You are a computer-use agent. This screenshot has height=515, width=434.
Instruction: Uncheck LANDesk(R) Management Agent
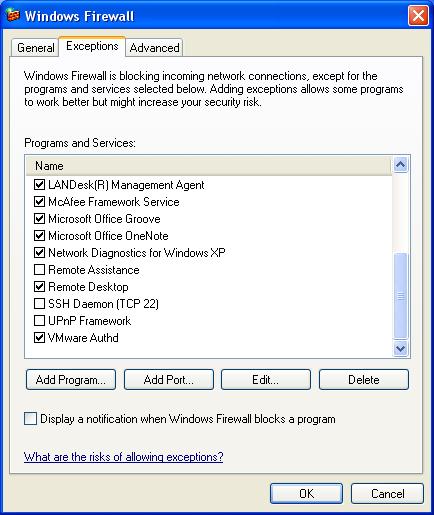click(39, 184)
